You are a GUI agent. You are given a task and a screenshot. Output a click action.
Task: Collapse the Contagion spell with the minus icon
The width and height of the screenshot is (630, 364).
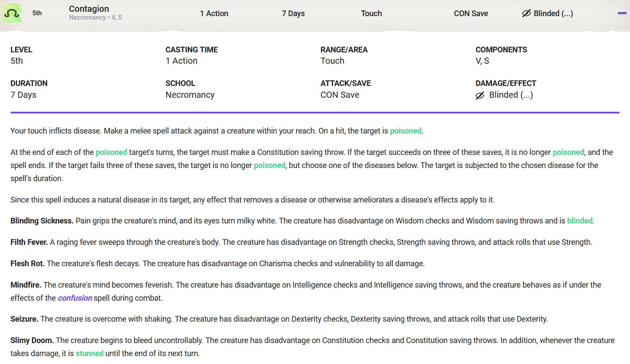[622, 14]
